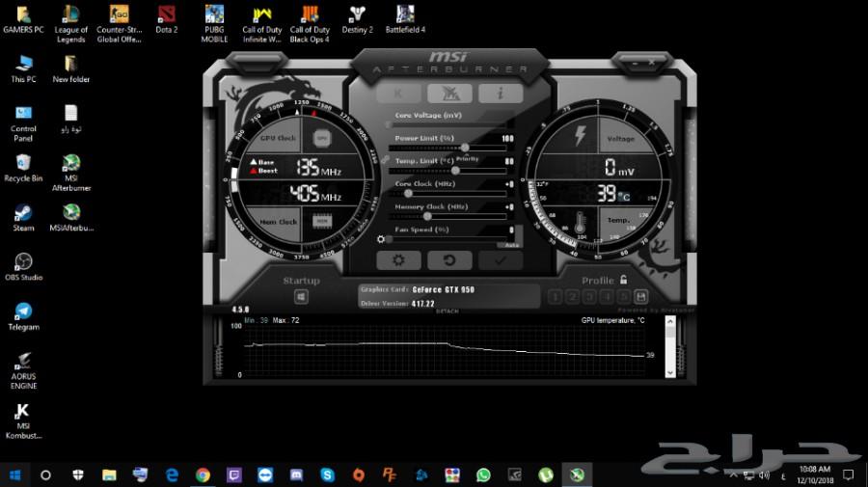
Task: Select the OBS Studio desktop icon
Action: (23, 267)
